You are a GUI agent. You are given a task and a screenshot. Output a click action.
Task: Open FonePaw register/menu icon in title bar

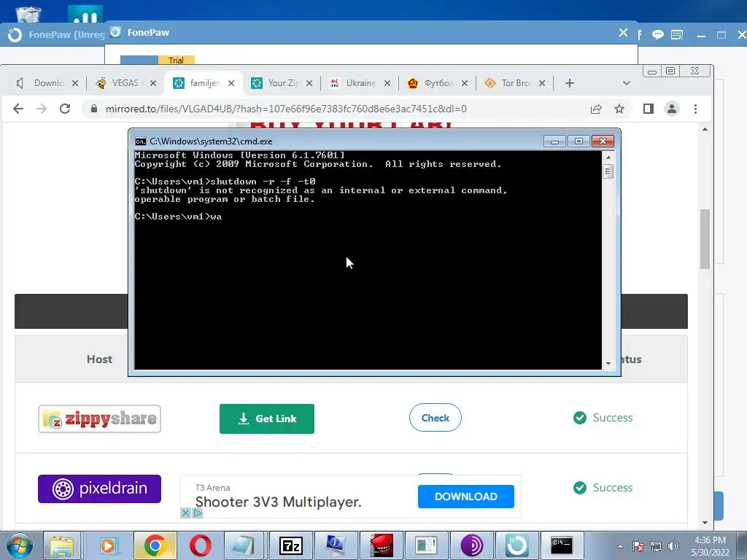pos(677,35)
